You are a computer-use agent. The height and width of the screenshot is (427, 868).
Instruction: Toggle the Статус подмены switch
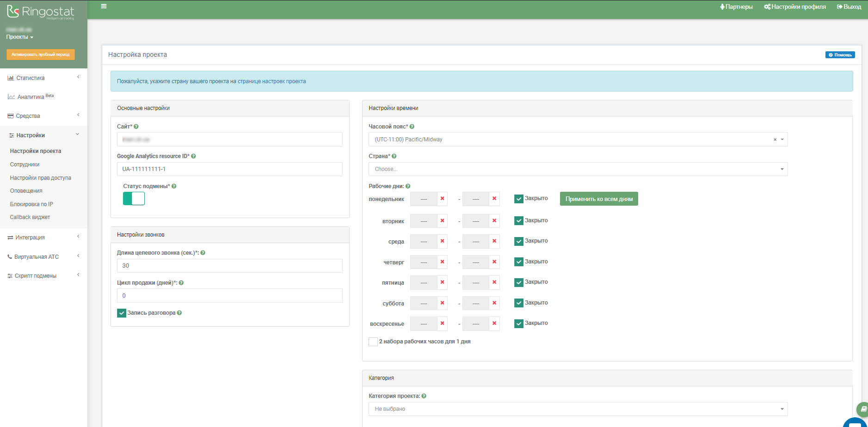tap(134, 199)
